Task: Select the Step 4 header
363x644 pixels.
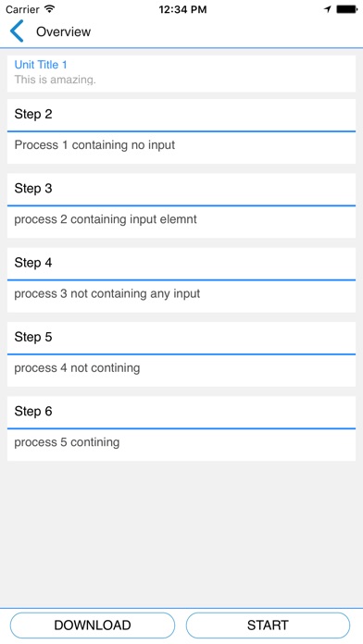Action: coord(181,264)
